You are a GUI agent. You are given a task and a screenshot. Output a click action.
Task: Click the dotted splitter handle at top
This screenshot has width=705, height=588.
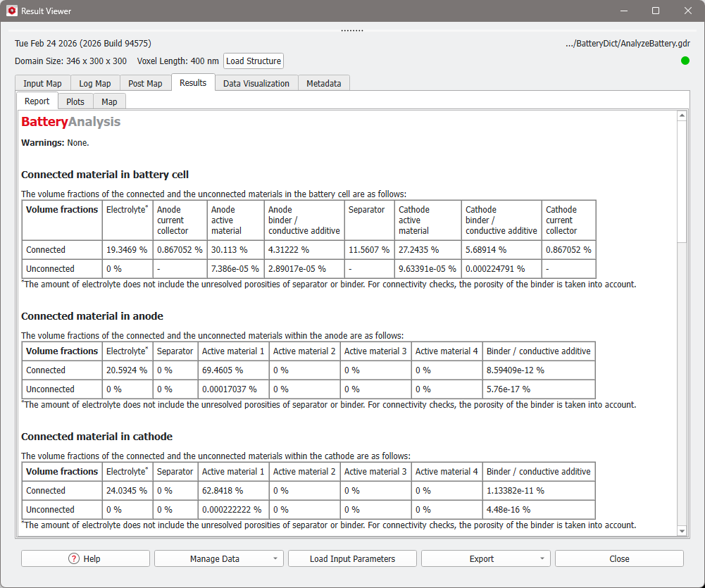point(352,30)
